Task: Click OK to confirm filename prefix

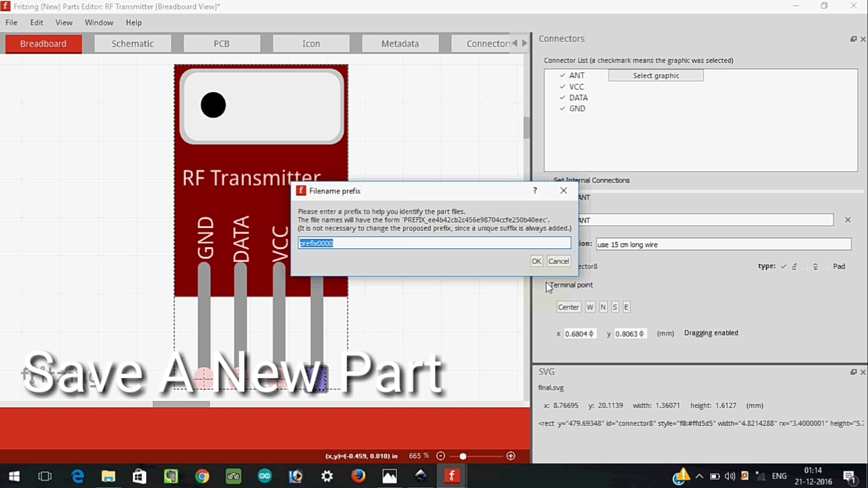Action: pos(536,261)
